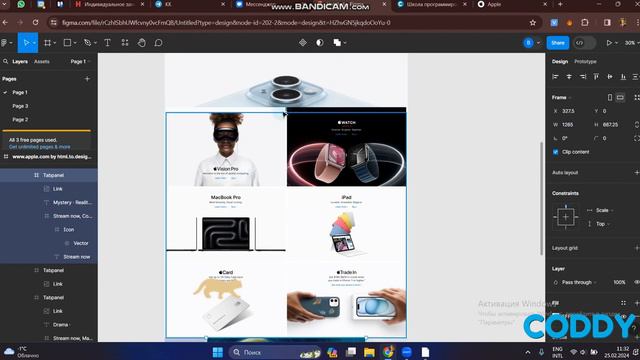The image size is (640, 360).
Task: Align selection to top
Action: [x=596, y=76]
